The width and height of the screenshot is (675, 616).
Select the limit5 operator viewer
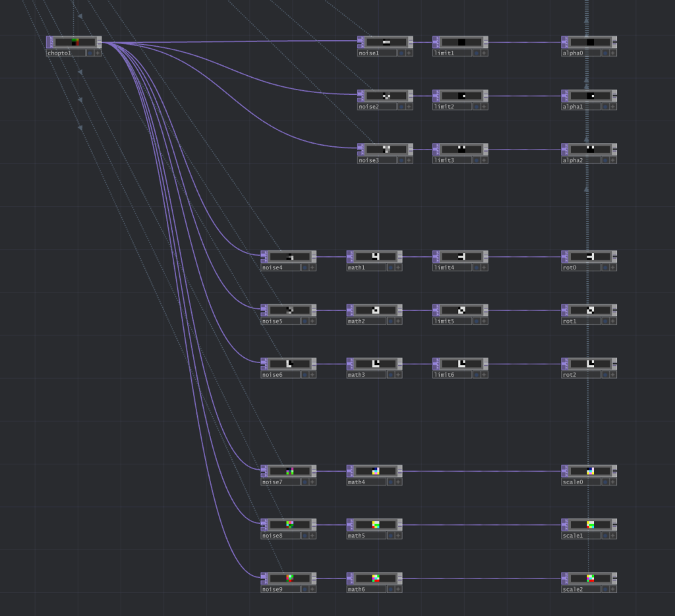(x=461, y=310)
